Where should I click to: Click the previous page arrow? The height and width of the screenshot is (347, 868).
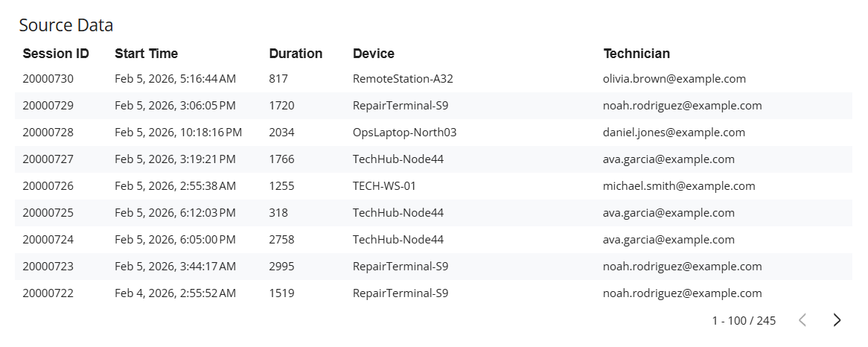pos(802,320)
